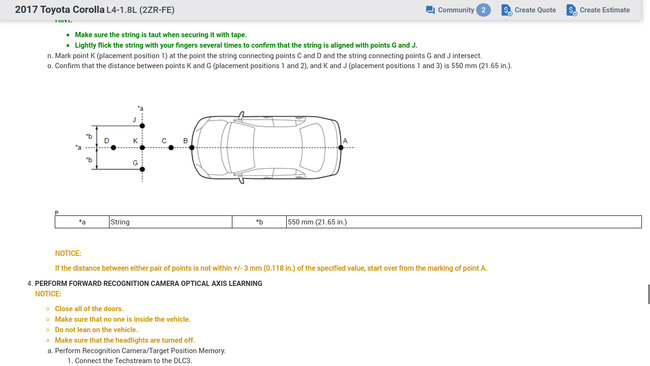650x366 pixels.
Task: Open the Community chat icon
Action: coord(430,10)
